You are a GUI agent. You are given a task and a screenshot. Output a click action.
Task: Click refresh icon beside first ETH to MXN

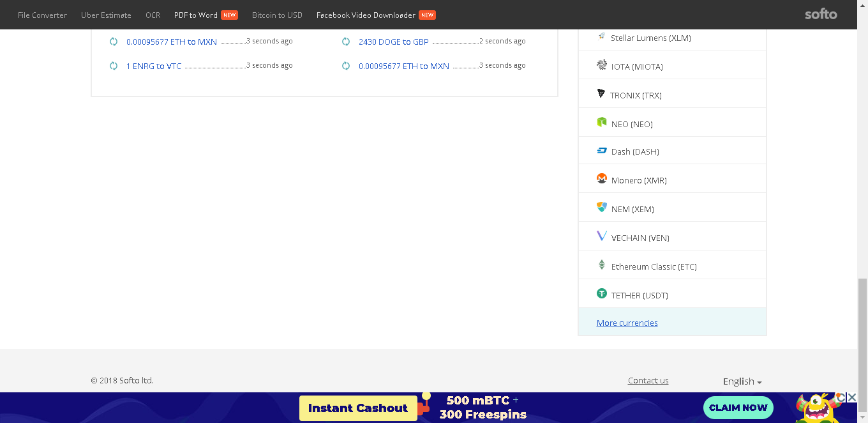(x=114, y=42)
